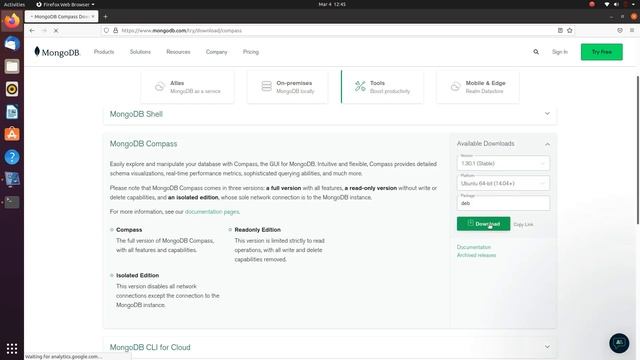Click the MongoDB leaf logo
Viewport: 640px width, 360px height.
coord(57,52)
